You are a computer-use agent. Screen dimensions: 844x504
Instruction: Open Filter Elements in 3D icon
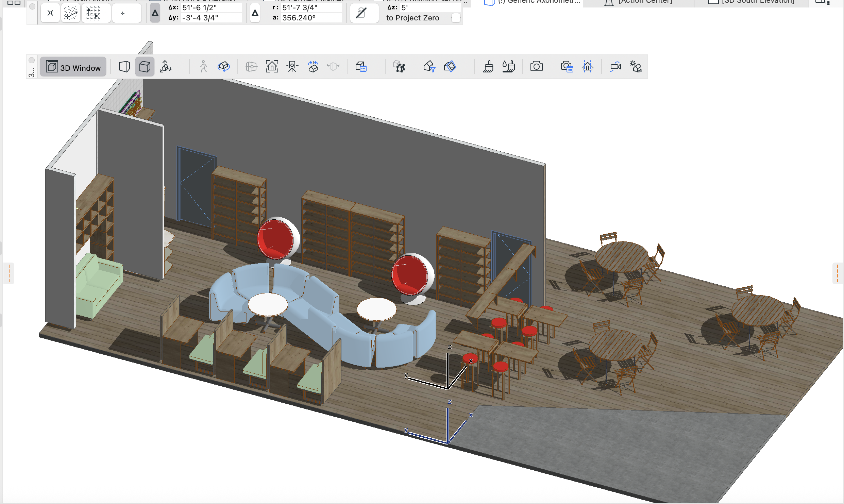pos(429,67)
